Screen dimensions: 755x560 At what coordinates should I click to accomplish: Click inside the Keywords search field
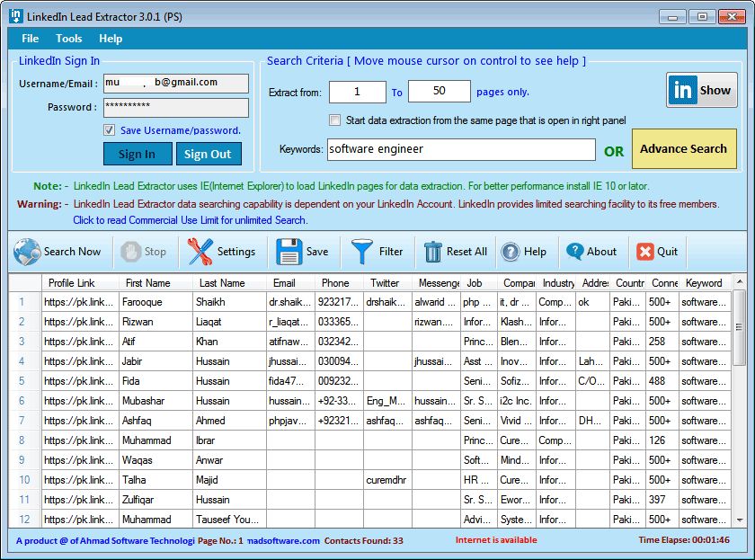[460, 148]
